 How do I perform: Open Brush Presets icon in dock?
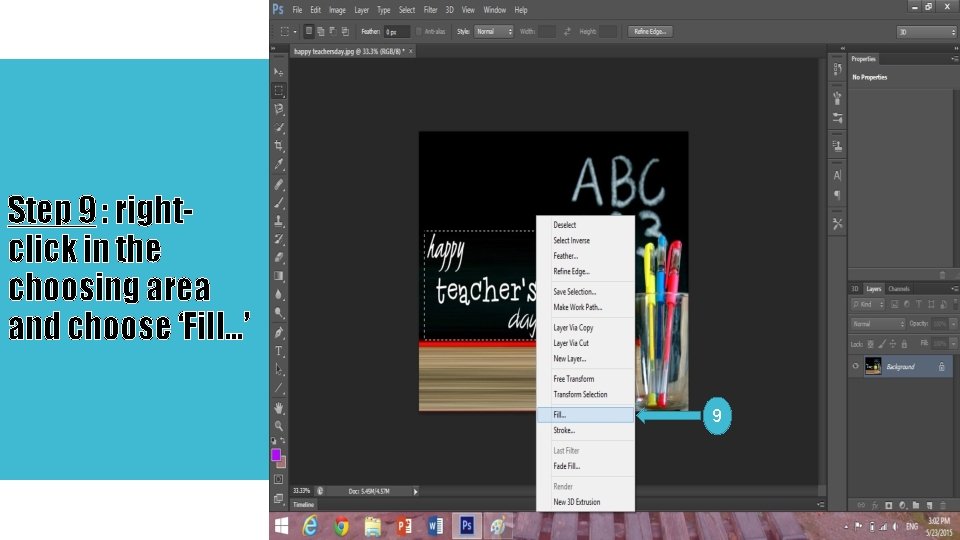pyautogui.click(x=838, y=118)
